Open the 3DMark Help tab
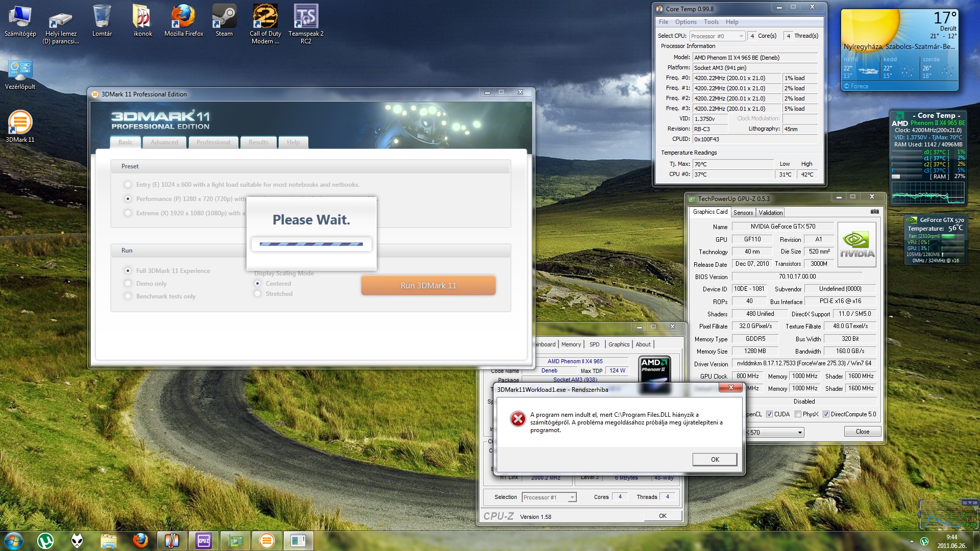 coord(293,142)
